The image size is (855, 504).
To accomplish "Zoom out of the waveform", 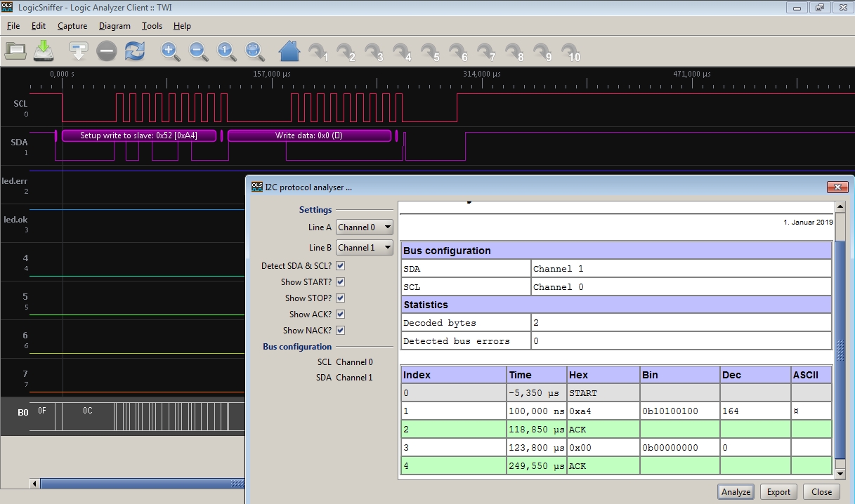I will (x=199, y=51).
